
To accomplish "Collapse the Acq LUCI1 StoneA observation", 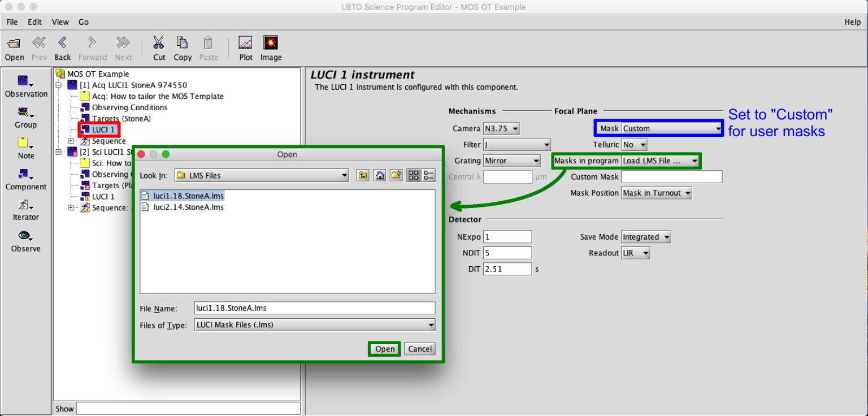I will click(59, 85).
